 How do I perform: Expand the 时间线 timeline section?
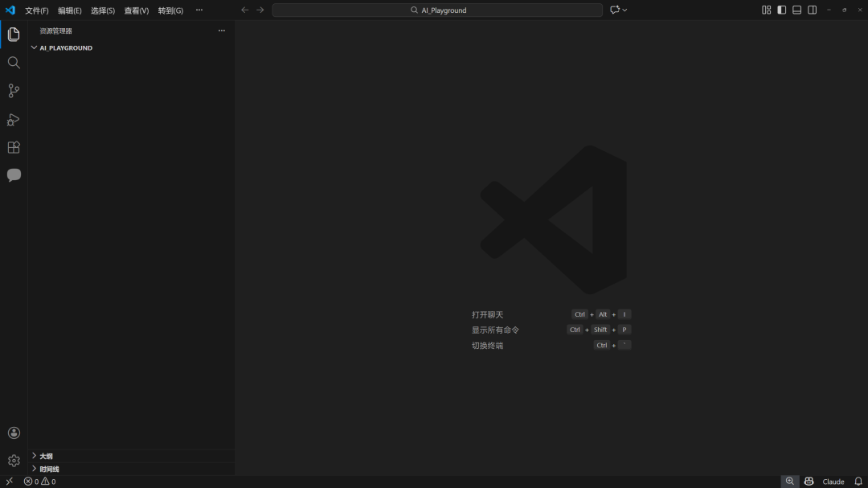49,469
